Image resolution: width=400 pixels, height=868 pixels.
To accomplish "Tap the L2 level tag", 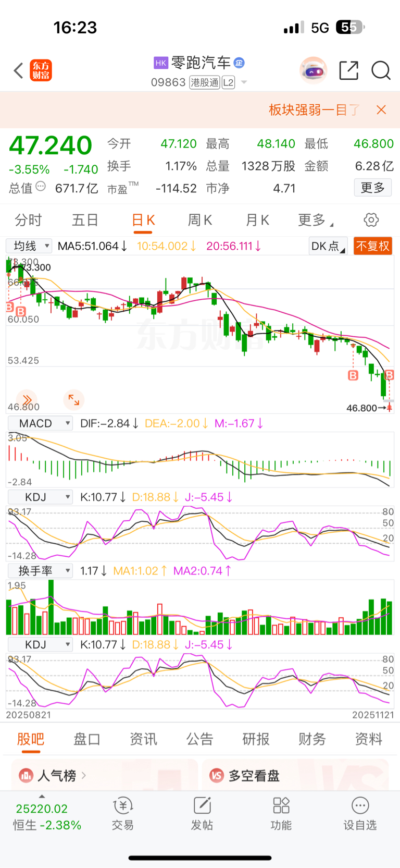I will 228,82.
